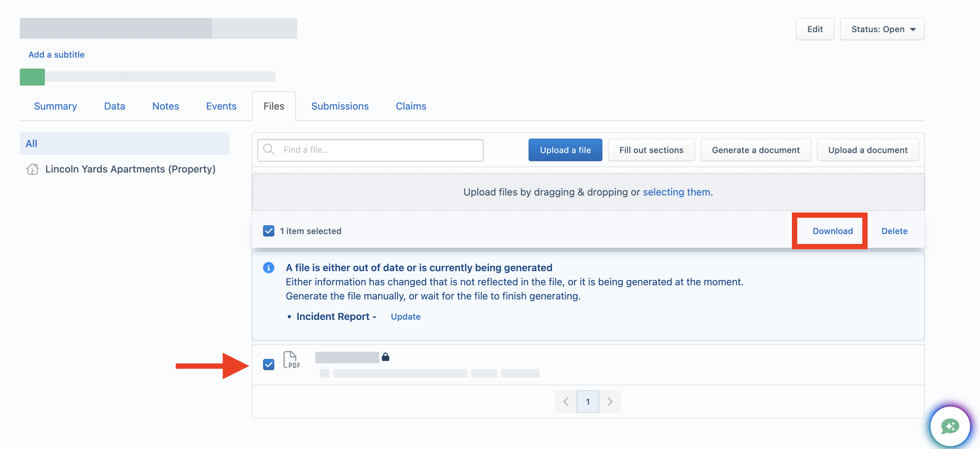Open the Claims tab
Viewport: 980px width, 449px height.
[x=411, y=106]
